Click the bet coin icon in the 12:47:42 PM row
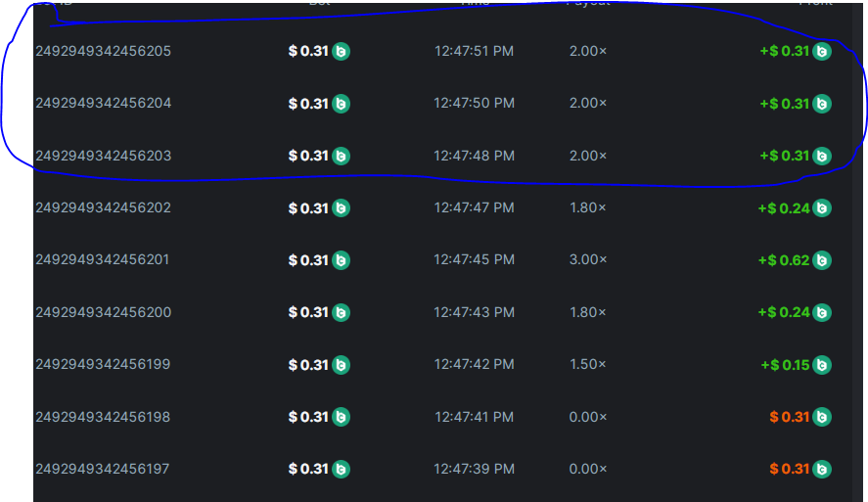Viewport: 868px width, 502px height. pos(341,365)
